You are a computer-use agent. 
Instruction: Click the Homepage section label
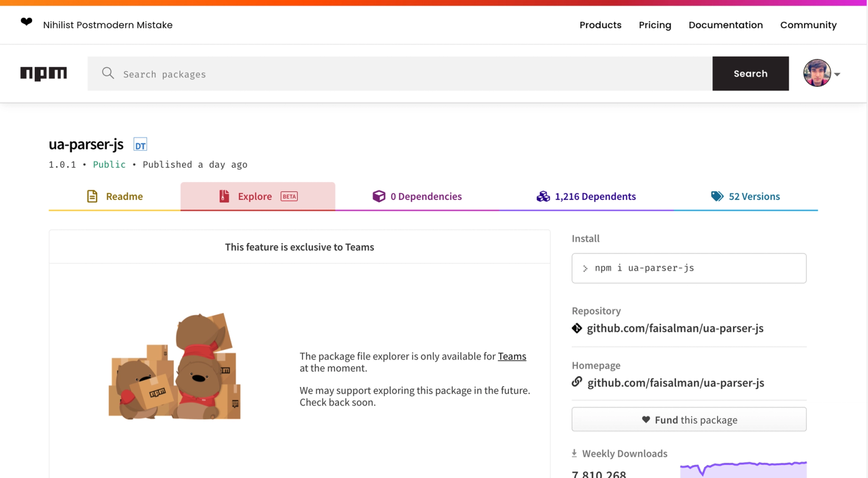tap(596, 365)
